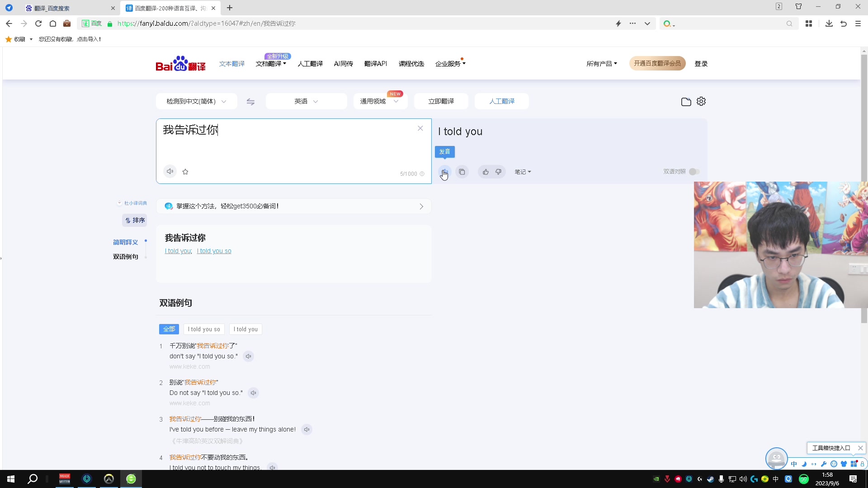Open Windows taskbar search

33,479
